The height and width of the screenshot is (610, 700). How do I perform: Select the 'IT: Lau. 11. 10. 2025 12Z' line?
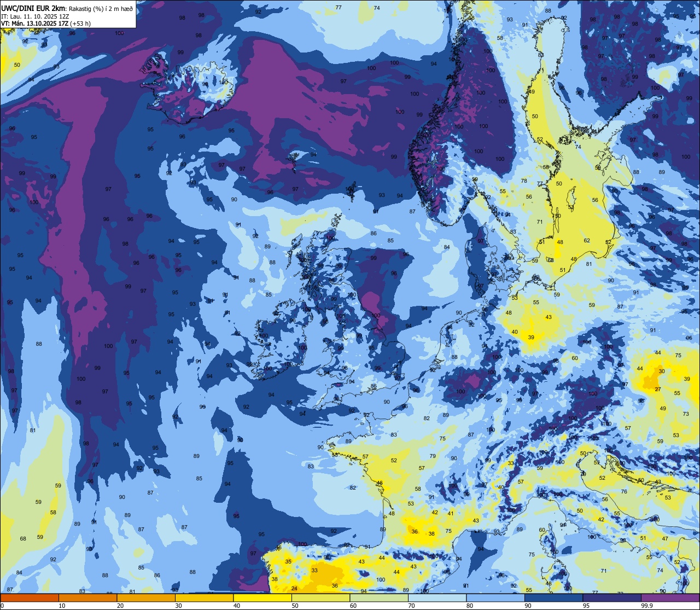tap(35, 16)
